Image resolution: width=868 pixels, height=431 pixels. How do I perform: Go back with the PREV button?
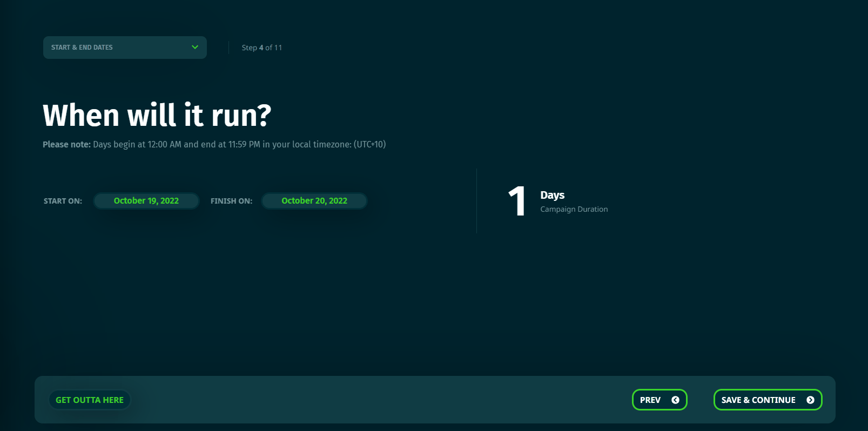[x=660, y=400]
